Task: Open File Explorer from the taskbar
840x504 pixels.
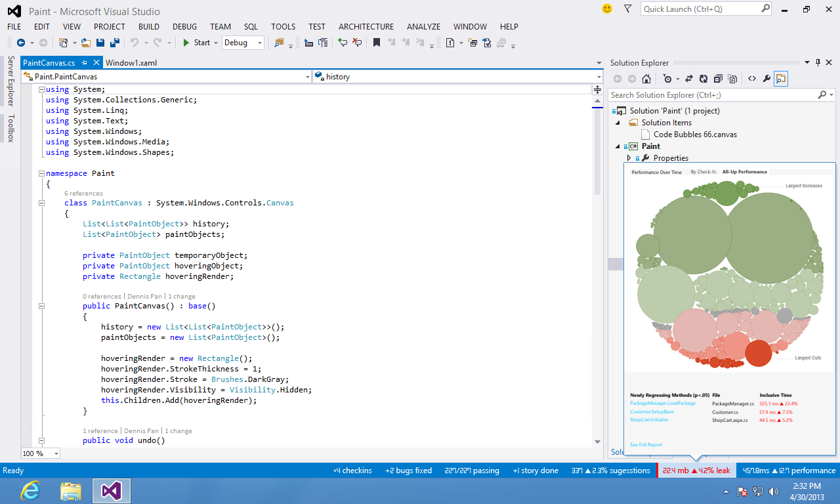Action: tap(70, 490)
